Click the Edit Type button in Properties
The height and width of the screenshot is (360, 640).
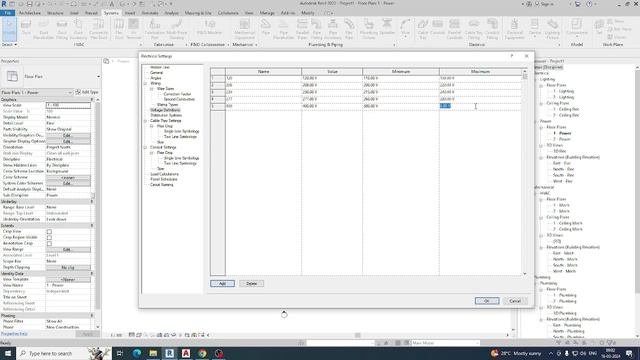pos(87,93)
